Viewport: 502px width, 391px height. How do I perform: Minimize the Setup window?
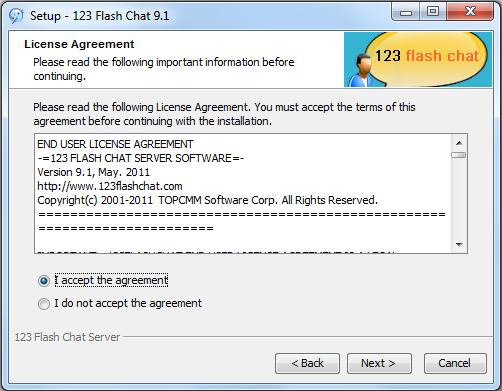point(406,13)
